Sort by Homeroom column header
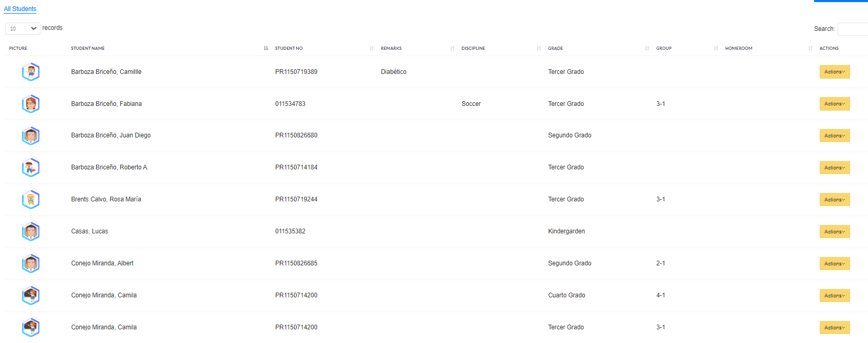Viewport: 868px width, 343px height. point(738,48)
